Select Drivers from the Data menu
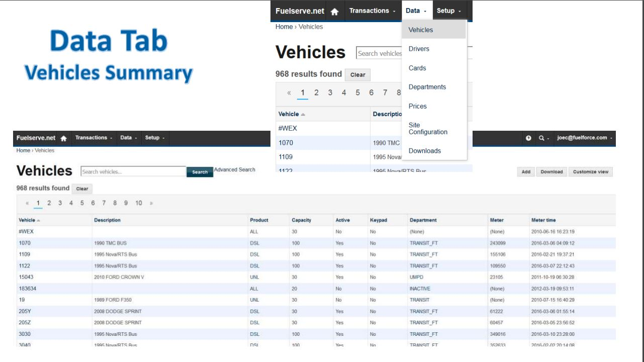Image resolution: width=644 pixels, height=362 pixels. [x=419, y=49]
